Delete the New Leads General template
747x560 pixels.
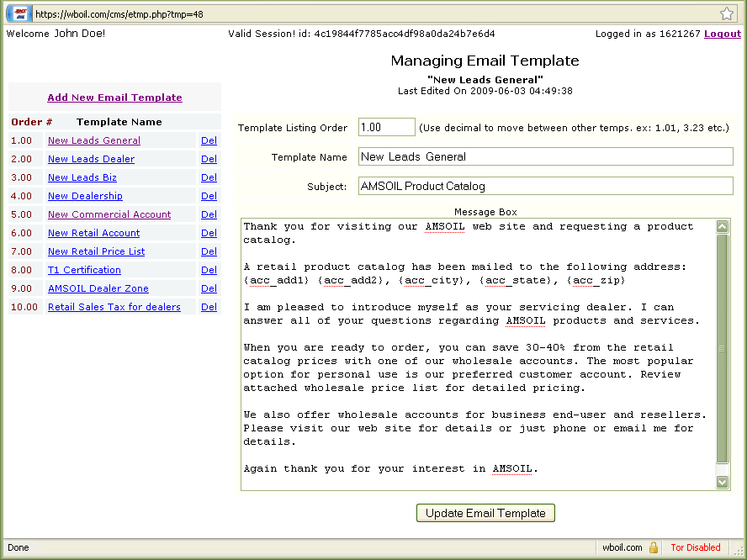209,140
